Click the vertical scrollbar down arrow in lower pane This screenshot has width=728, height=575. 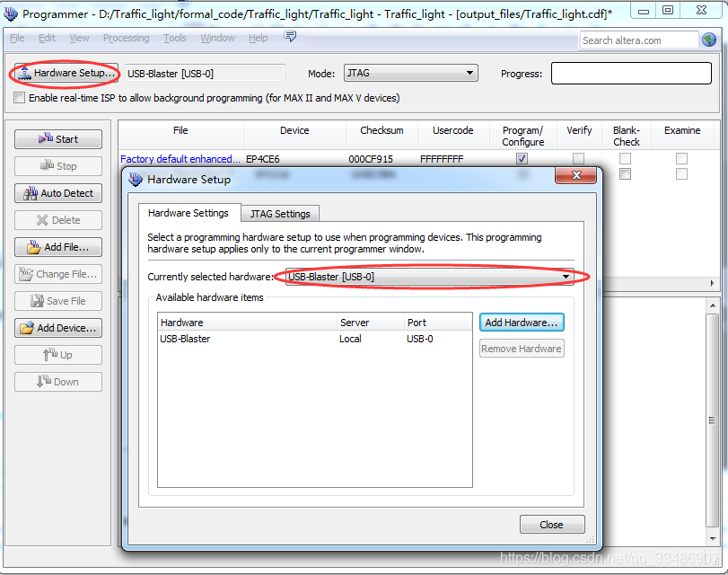(713, 539)
